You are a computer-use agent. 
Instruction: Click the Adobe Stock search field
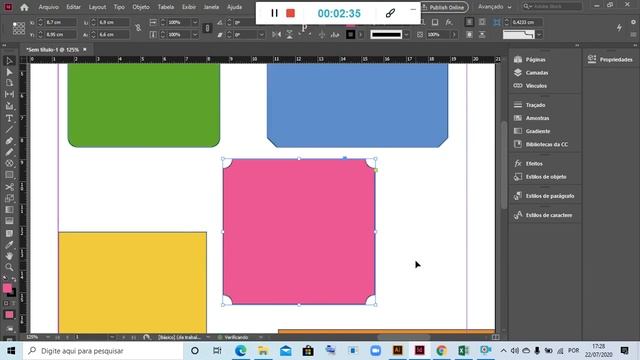click(552, 7)
